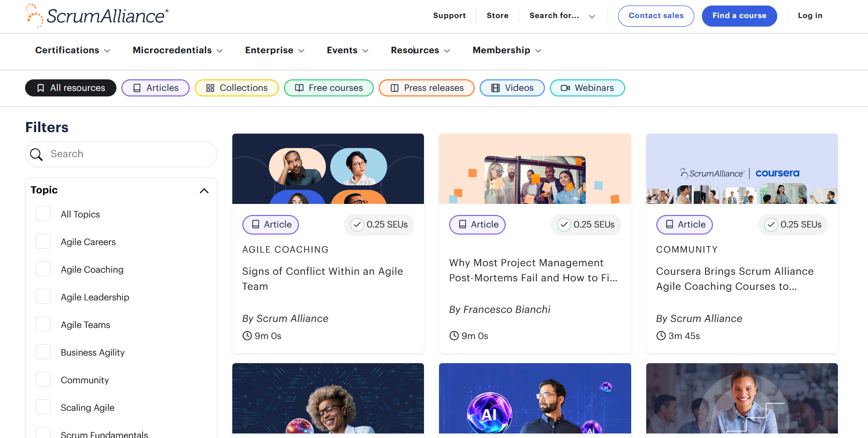Click the Videos film icon

(495, 88)
